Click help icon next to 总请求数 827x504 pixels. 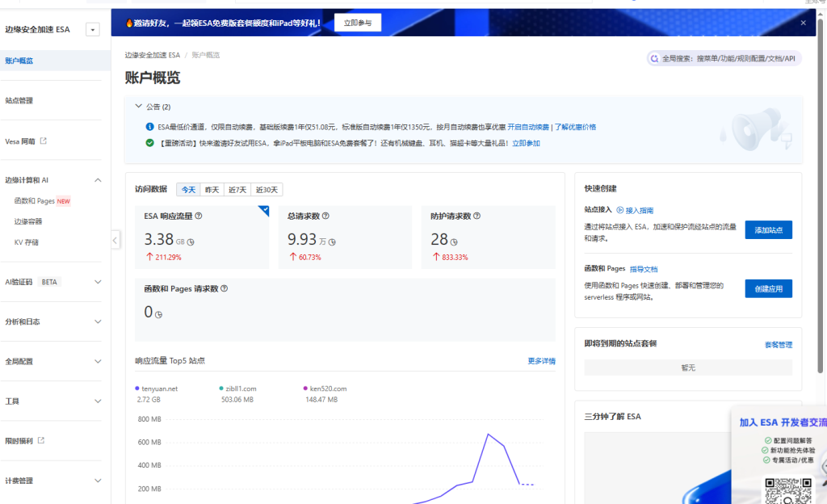325,216
